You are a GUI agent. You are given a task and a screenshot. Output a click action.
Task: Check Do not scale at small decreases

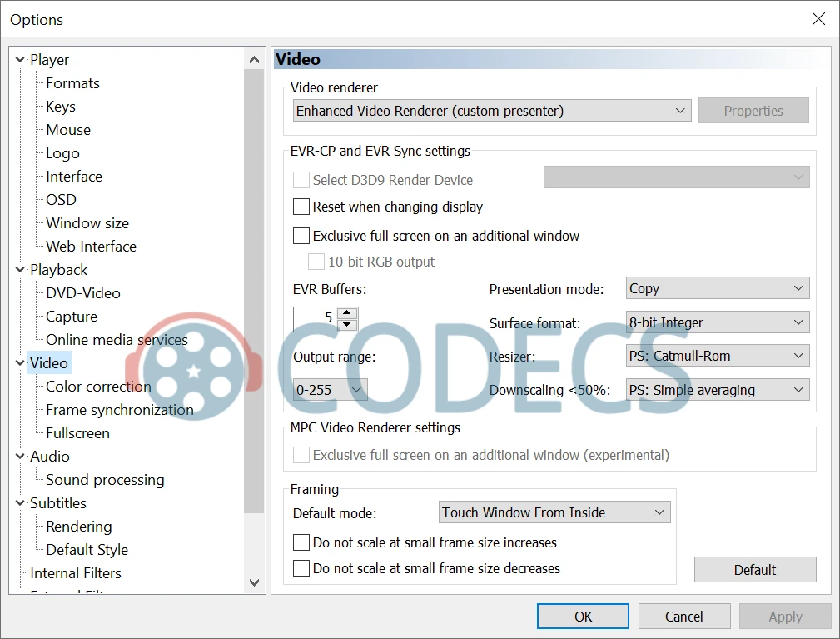point(301,568)
